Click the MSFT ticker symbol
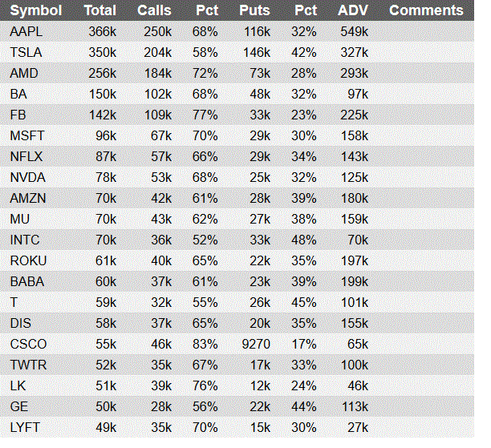This screenshot has height=448, width=491. coord(27,135)
